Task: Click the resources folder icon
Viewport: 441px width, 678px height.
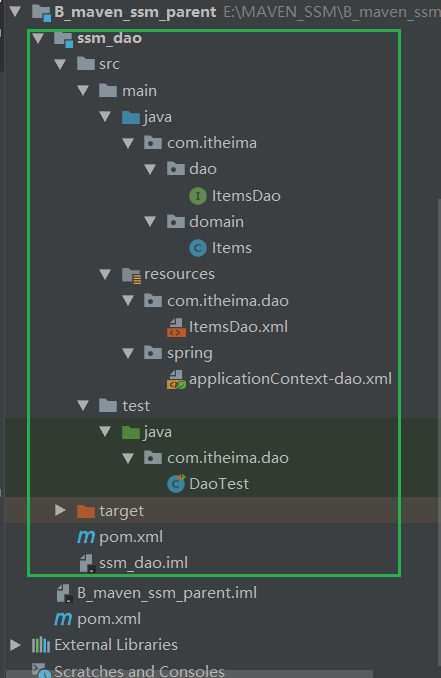Action: [x=131, y=275]
